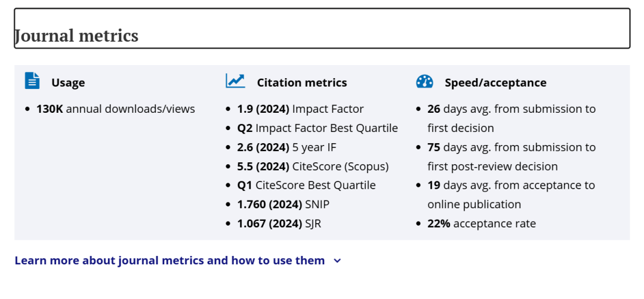
Task: Click the 19 days avg. acceptance to publication item
Action: coord(511,195)
